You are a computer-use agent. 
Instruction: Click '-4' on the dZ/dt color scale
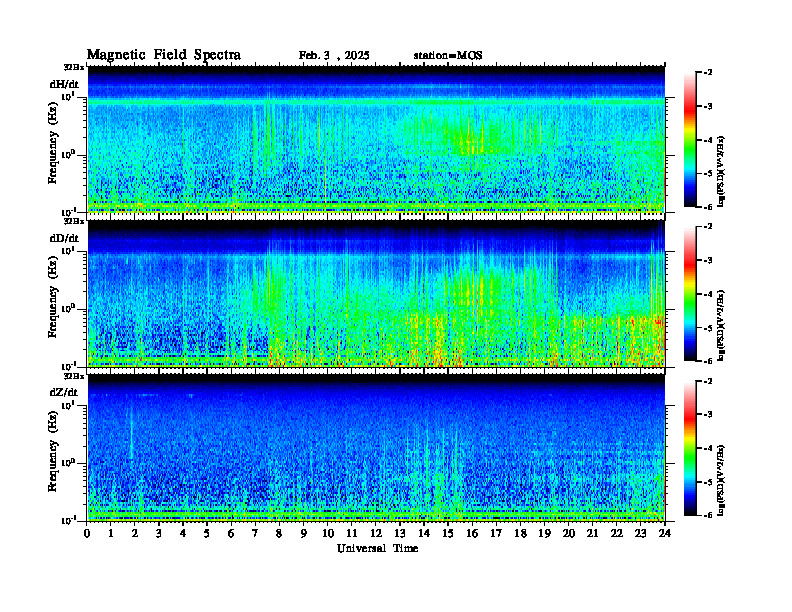(708, 448)
